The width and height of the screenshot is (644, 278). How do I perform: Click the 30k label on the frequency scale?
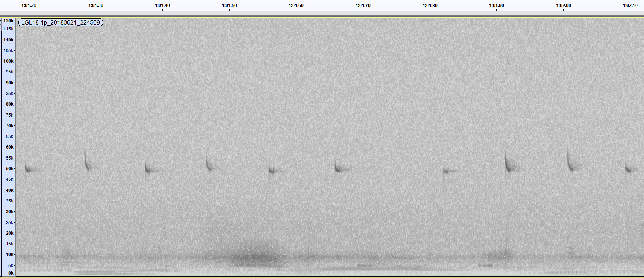[x=10, y=212]
